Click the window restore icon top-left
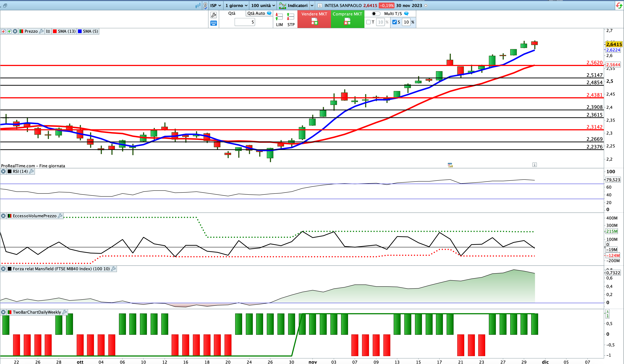Image resolution: width=624 pixels, height=364 pixels. coord(5,6)
